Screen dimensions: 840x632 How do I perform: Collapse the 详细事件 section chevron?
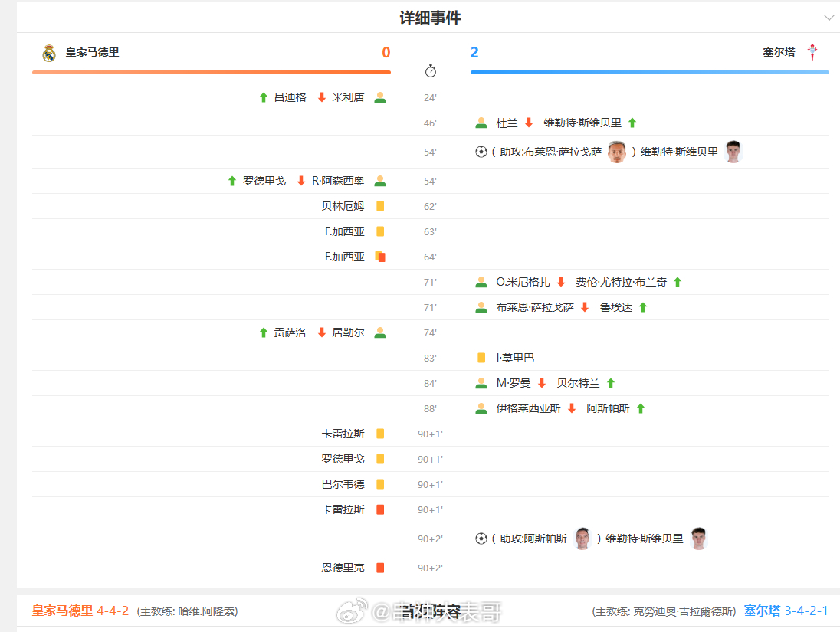pyautogui.click(x=829, y=18)
